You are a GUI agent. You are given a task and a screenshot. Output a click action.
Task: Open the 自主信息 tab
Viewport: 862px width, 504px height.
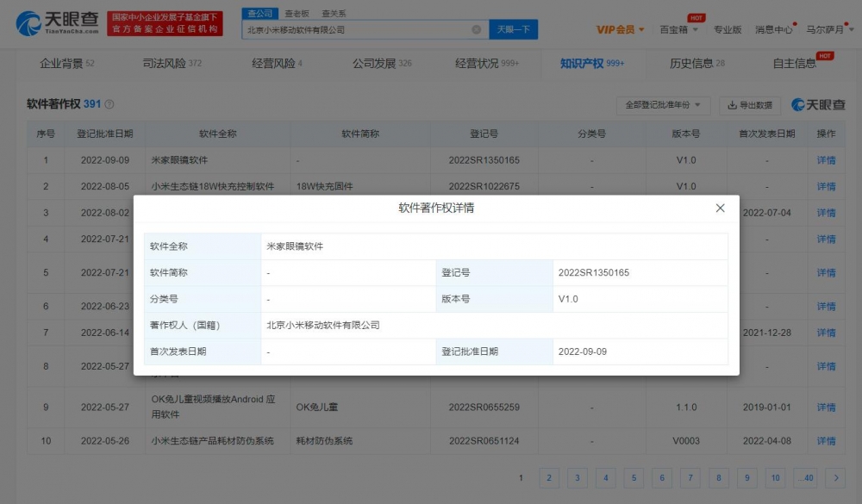click(795, 64)
